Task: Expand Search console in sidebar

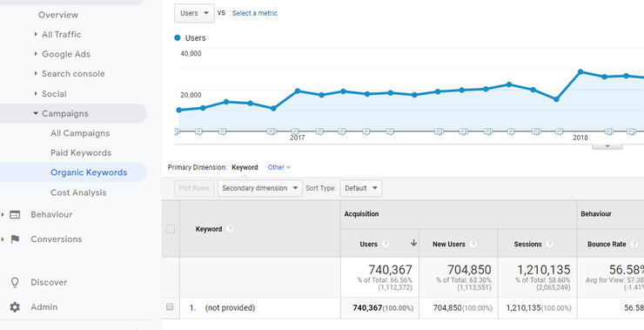Action: [x=36, y=73]
